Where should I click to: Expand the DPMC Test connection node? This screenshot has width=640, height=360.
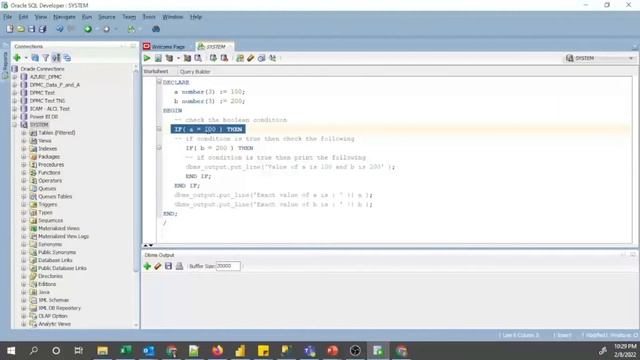click(x=15, y=93)
